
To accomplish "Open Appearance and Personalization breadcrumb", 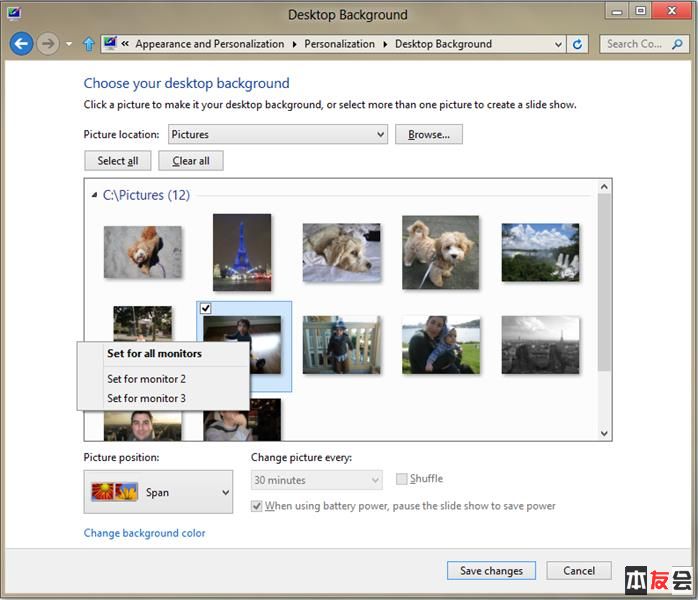I will (x=209, y=44).
